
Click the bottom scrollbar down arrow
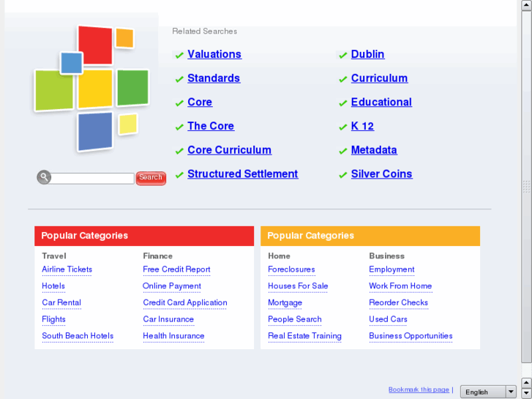click(526, 393)
